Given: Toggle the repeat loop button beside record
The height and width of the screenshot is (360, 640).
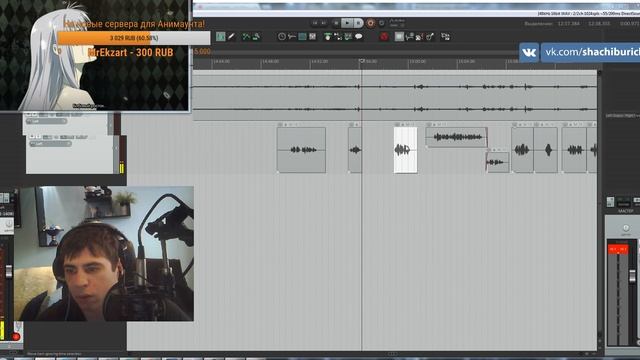Looking at the screenshot, I should pyautogui.click(x=382, y=23).
